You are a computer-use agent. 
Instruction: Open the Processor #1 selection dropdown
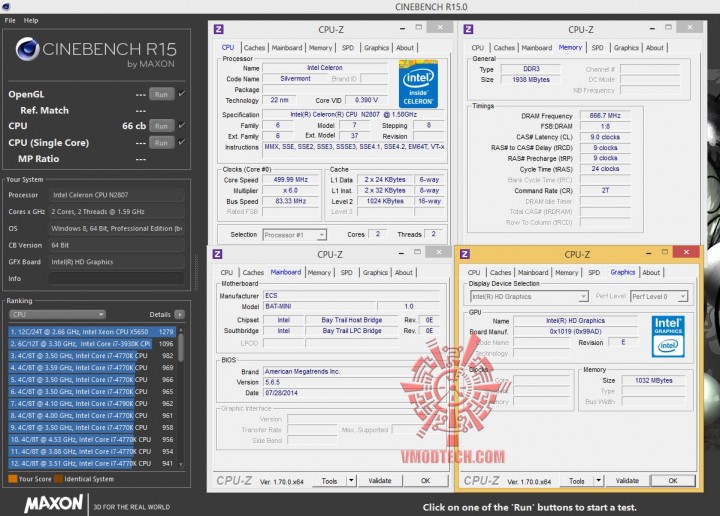[294, 235]
